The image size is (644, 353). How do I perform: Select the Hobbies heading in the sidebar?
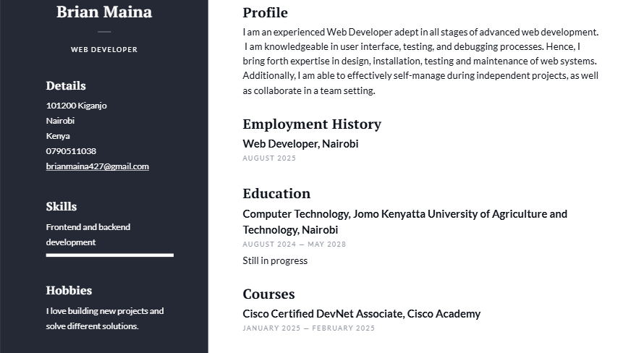point(69,290)
